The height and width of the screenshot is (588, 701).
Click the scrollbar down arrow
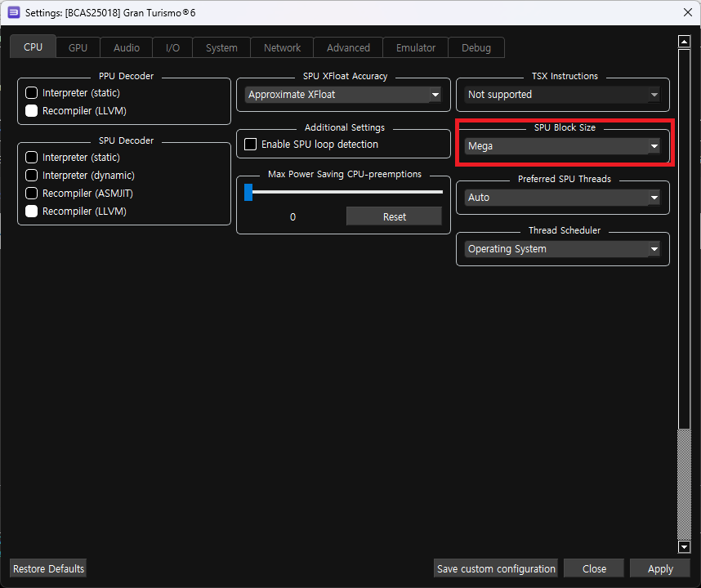pos(684,546)
